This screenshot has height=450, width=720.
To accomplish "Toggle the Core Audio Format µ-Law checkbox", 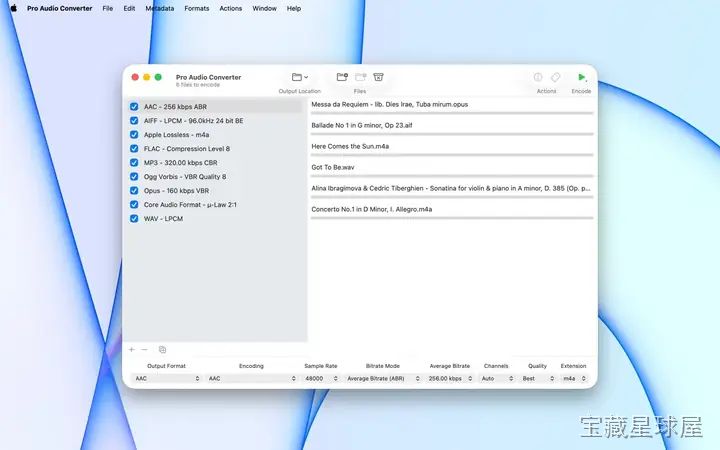I will coord(134,205).
